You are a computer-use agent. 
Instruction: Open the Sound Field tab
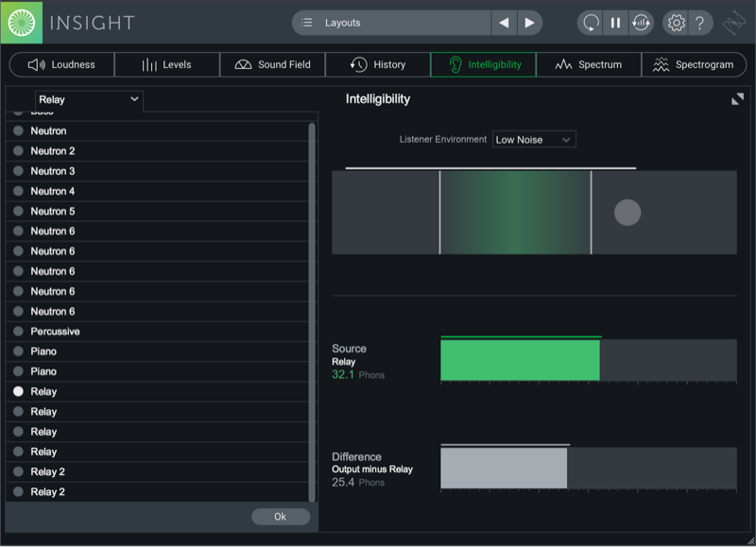click(272, 64)
